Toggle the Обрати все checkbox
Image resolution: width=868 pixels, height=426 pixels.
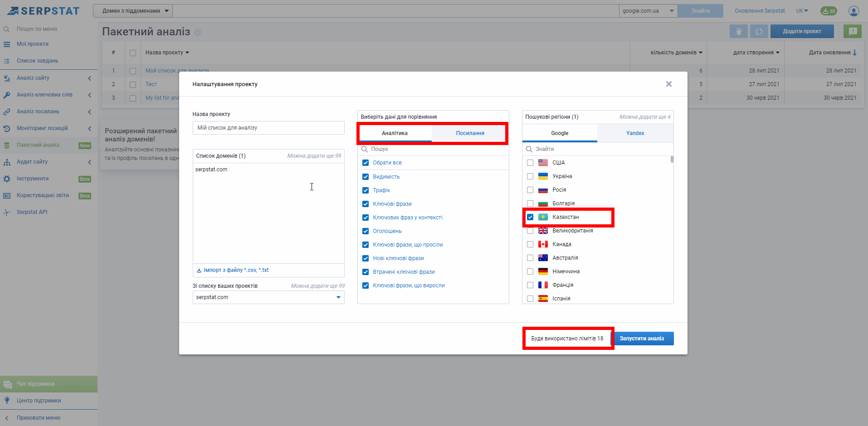point(366,163)
